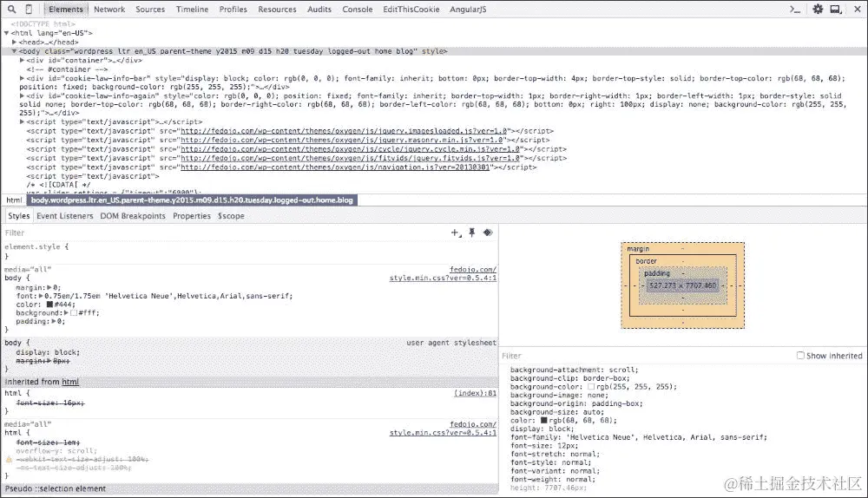Expand the div#container node
The width and height of the screenshot is (868, 498).
pos(23,61)
